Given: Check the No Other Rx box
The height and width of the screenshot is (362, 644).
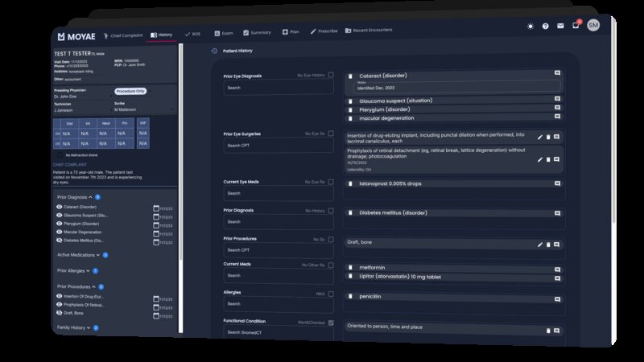Looking at the screenshot, I should [331, 265].
